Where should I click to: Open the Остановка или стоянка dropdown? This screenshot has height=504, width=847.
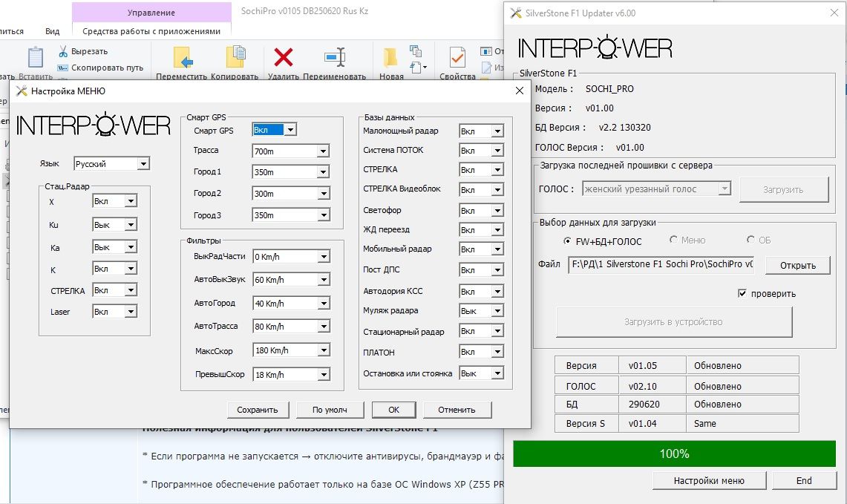click(x=497, y=373)
